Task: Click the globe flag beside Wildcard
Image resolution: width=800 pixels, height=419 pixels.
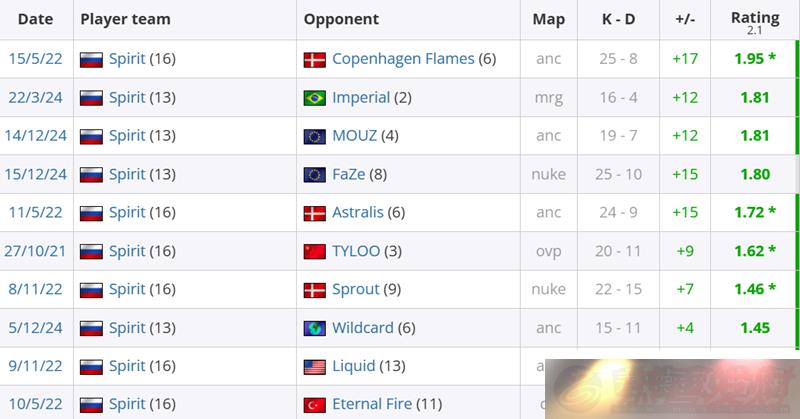Action: (314, 328)
